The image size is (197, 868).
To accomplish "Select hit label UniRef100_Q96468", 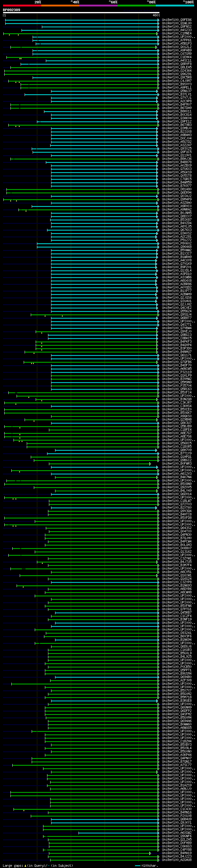I will pos(177,247).
